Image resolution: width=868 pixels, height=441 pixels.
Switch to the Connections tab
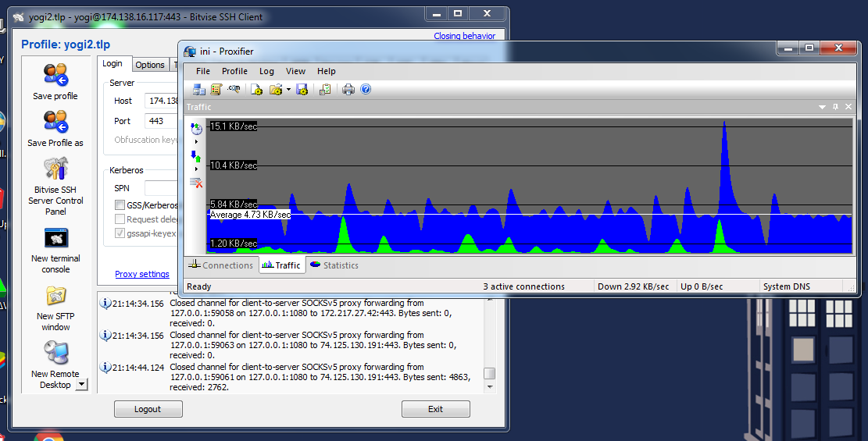[x=221, y=265]
